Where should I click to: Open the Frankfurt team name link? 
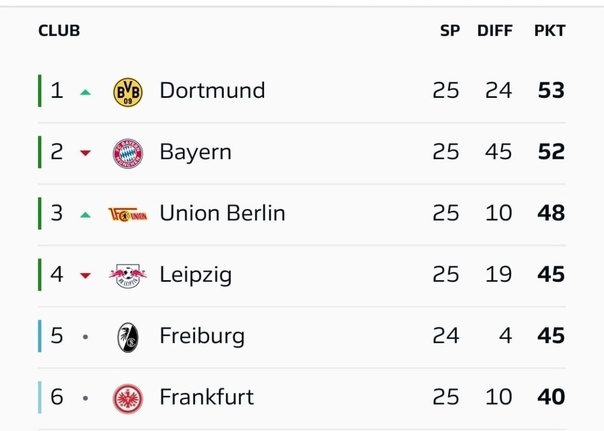pos(206,397)
